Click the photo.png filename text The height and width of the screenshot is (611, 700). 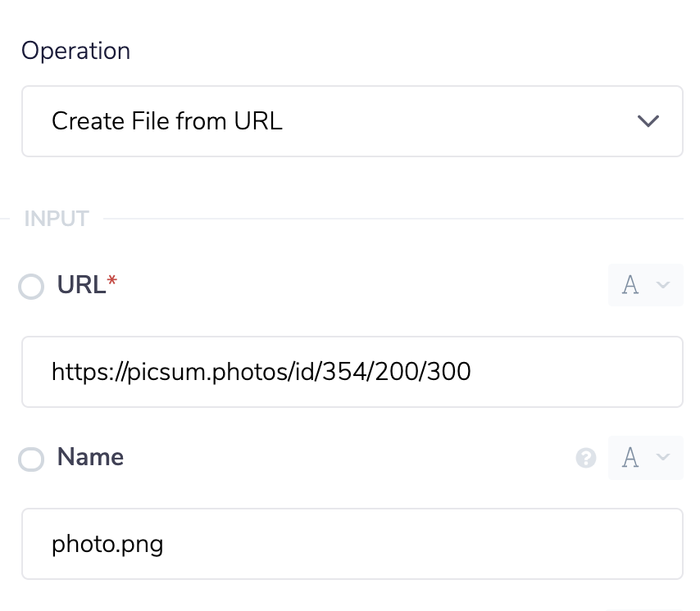point(107,543)
